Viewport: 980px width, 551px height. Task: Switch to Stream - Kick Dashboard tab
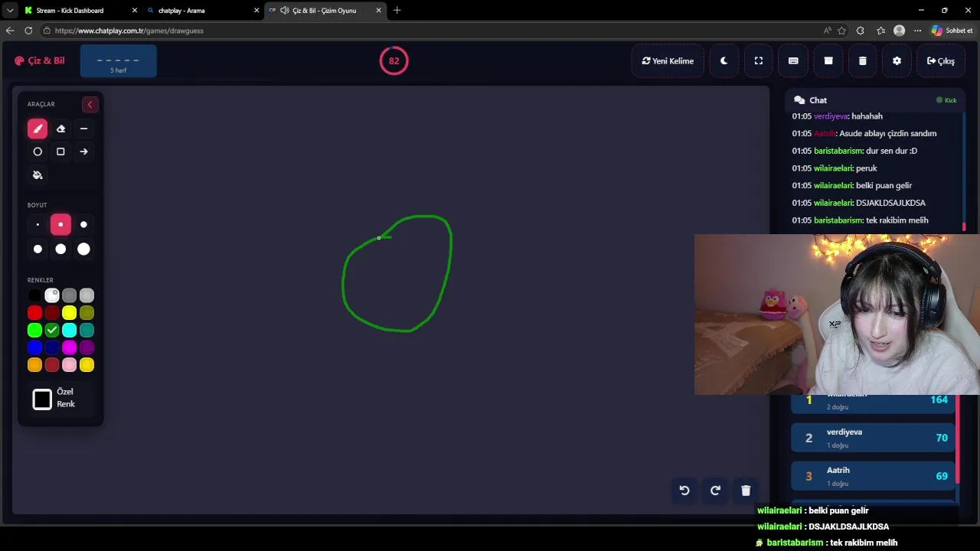(x=80, y=11)
